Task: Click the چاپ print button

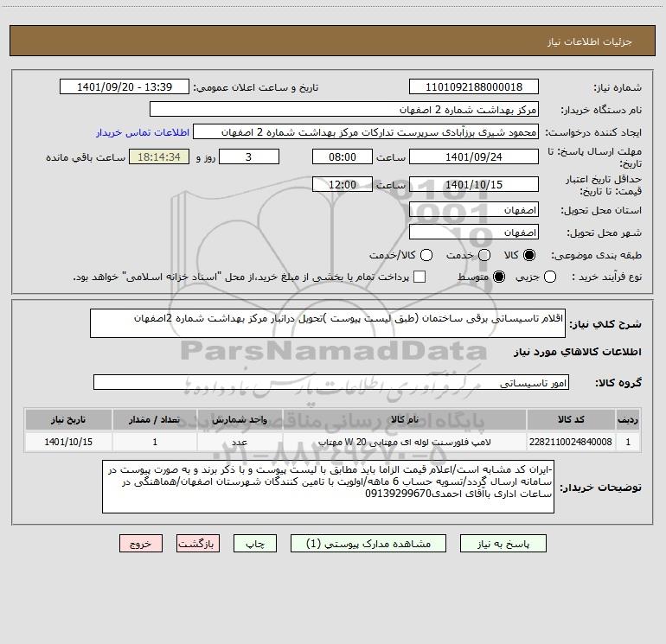Action: (255, 544)
